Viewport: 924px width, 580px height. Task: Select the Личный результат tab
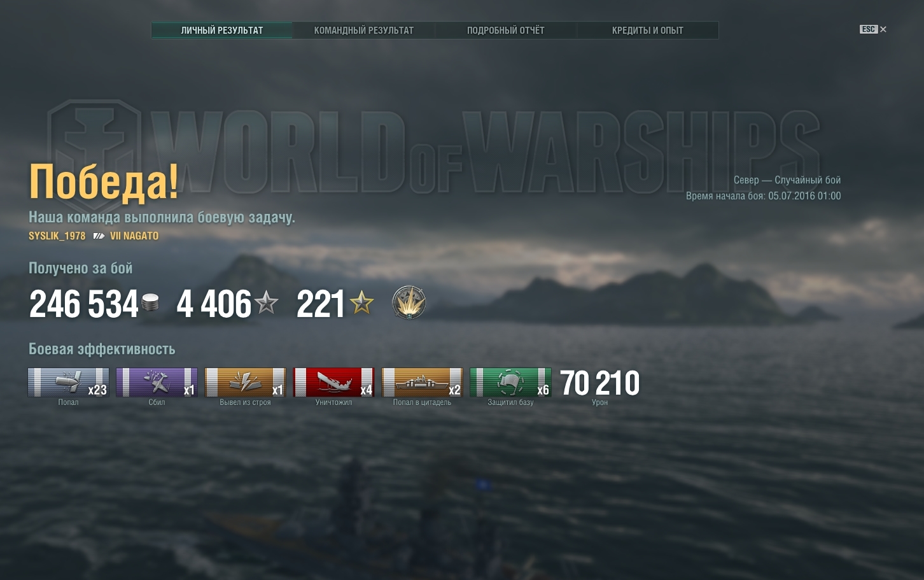[221, 30]
